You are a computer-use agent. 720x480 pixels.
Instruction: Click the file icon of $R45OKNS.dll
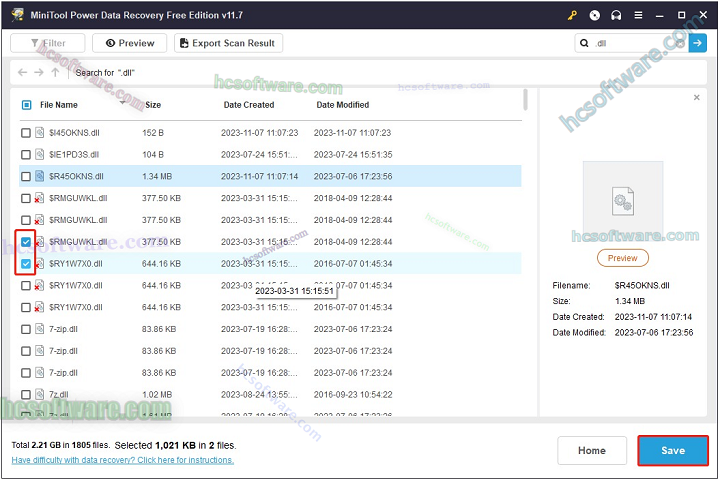pos(40,176)
